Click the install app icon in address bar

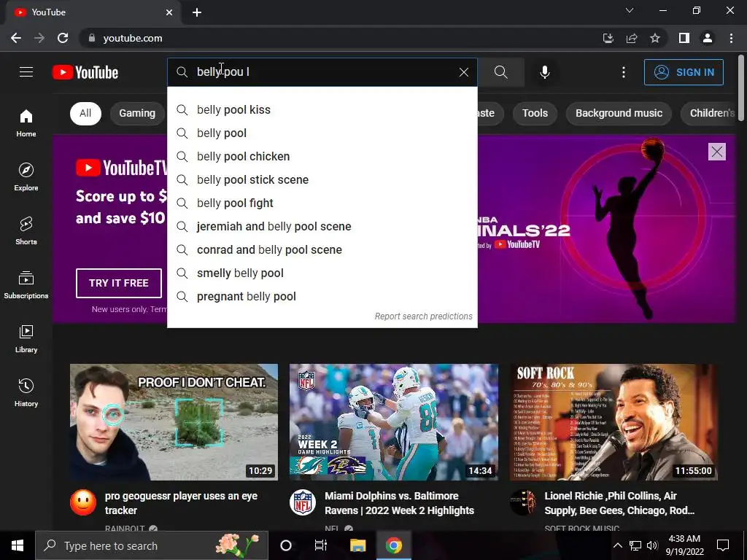tap(608, 38)
